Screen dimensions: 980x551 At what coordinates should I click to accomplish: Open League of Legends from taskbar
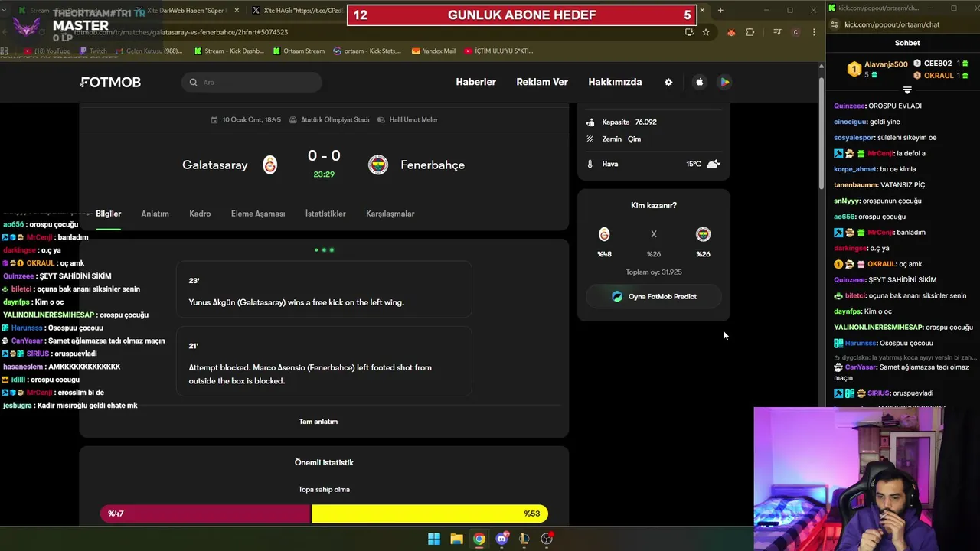pos(524,539)
